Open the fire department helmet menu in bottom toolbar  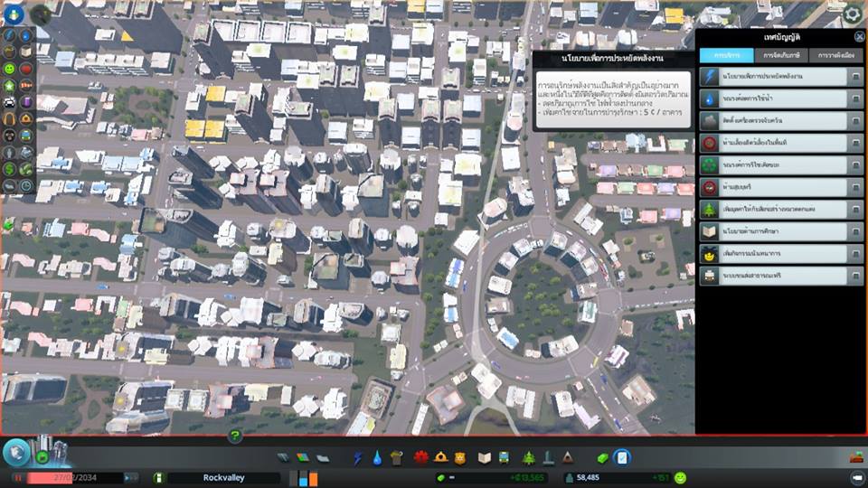click(x=440, y=457)
